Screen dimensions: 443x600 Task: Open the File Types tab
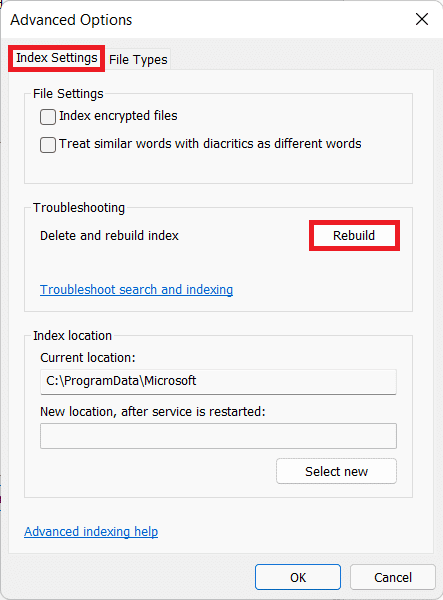138,60
